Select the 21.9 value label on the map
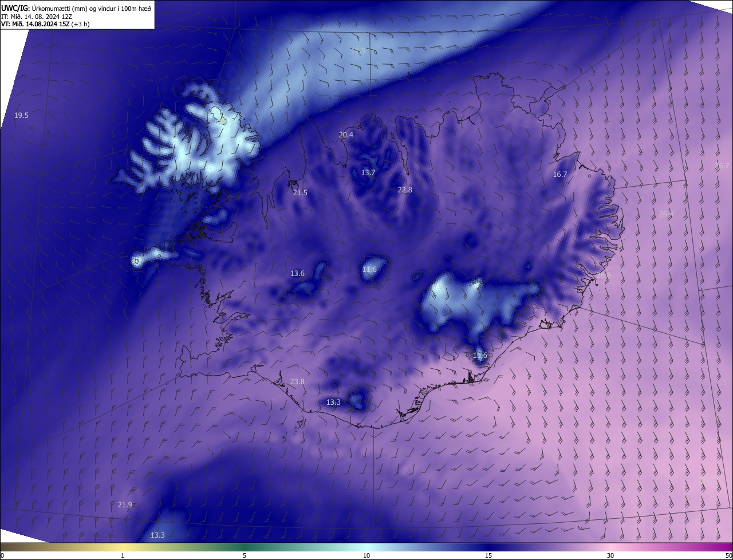This screenshot has width=733, height=560. pyautogui.click(x=125, y=505)
